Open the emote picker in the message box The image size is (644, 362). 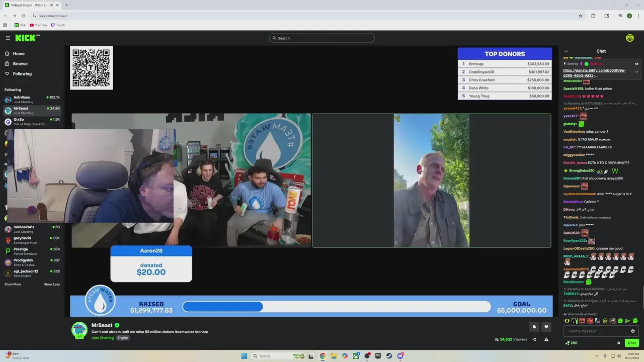coord(633,331)
